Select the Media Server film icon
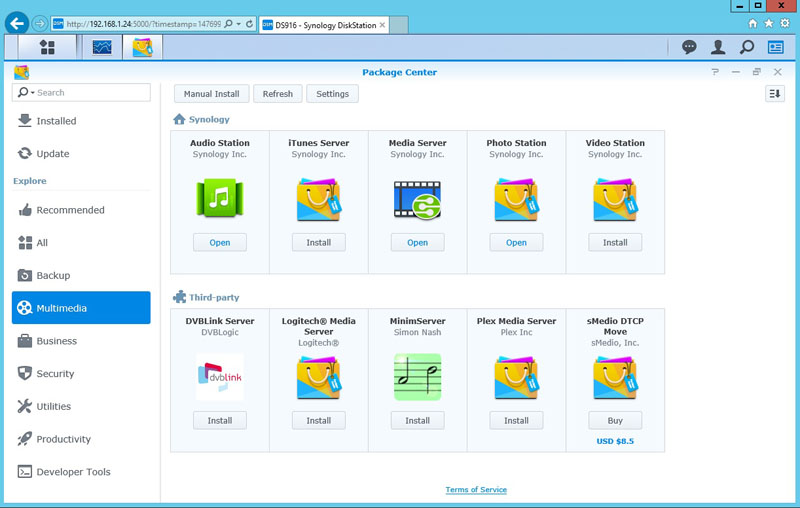 [417, 200]
